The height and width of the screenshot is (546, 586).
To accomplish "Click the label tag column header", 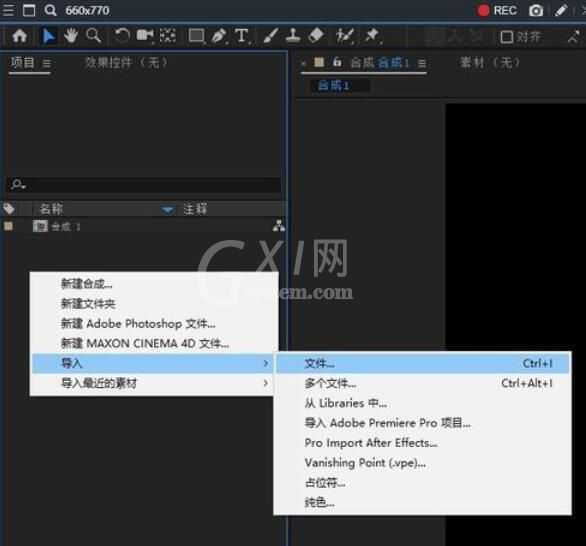I will 9,209.
